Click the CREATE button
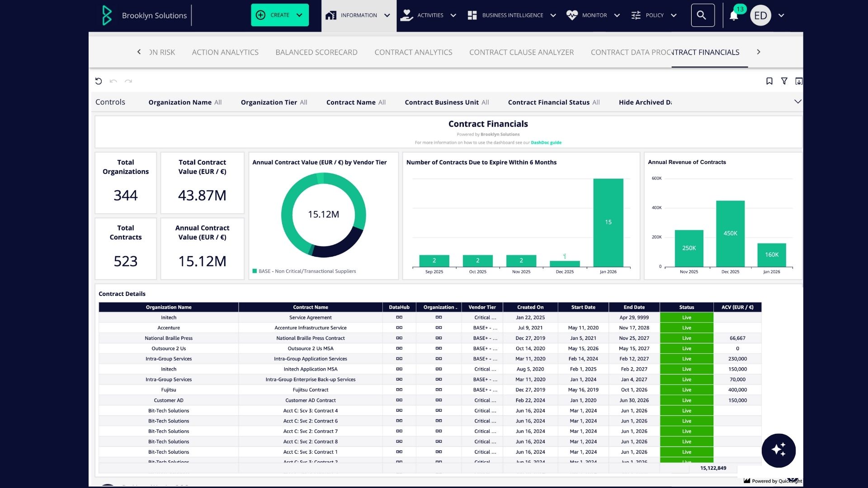This screenshot has width=868, height=488. [x=279, y=15]
